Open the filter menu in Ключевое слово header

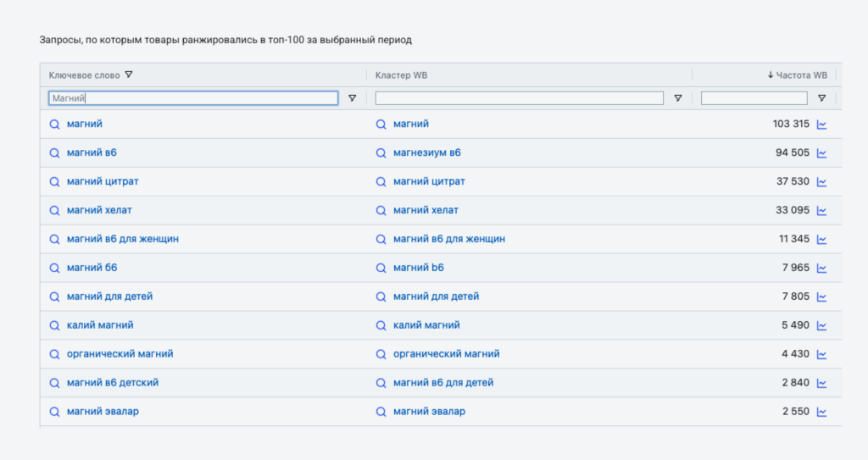[x=129, y=75]
